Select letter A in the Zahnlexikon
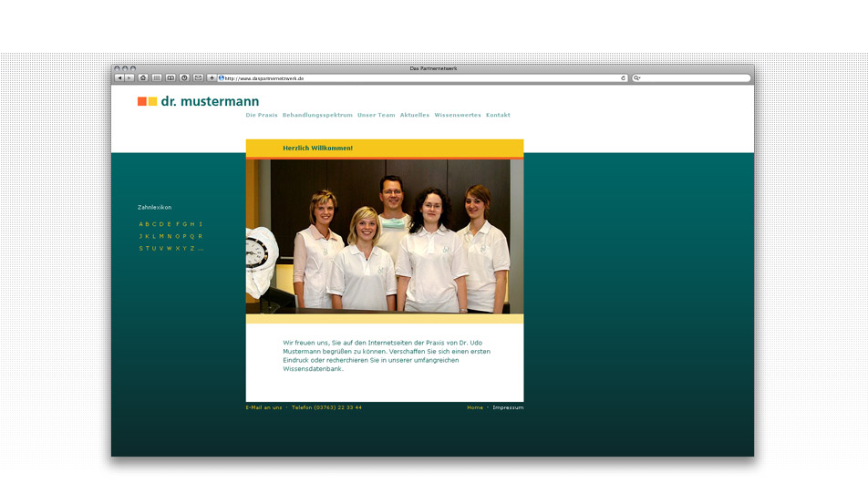 141,224
